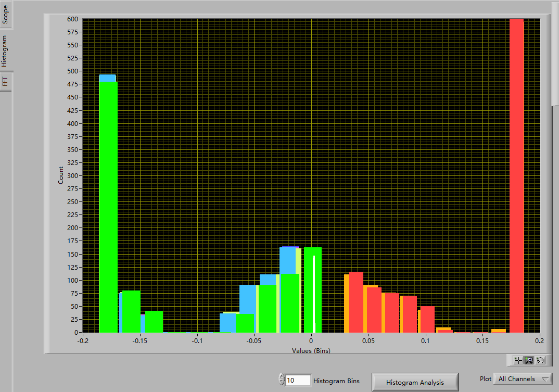Click the Histogram Bins label
The height and width of the screenshot is (392, 559).
pyautogui.click(x=337, y=381)
